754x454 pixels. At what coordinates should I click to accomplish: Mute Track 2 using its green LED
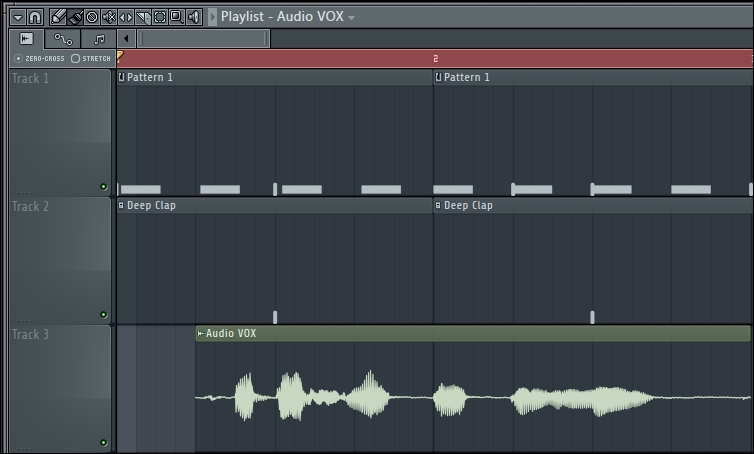pos(103,315)
